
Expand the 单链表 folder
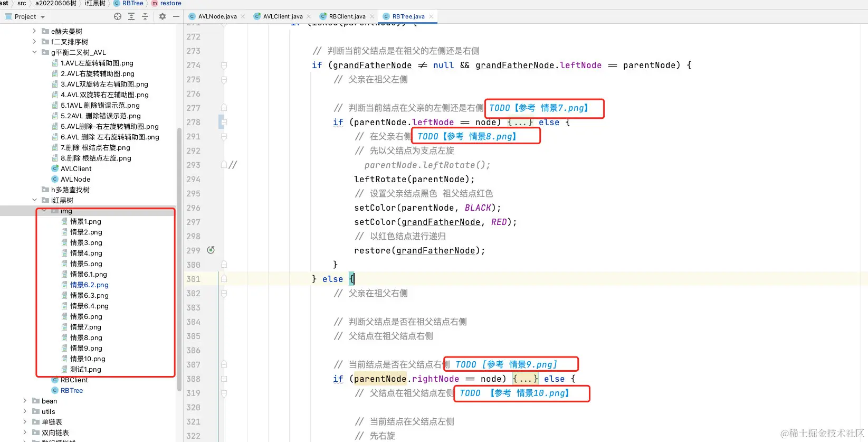[x=25, y=422]
